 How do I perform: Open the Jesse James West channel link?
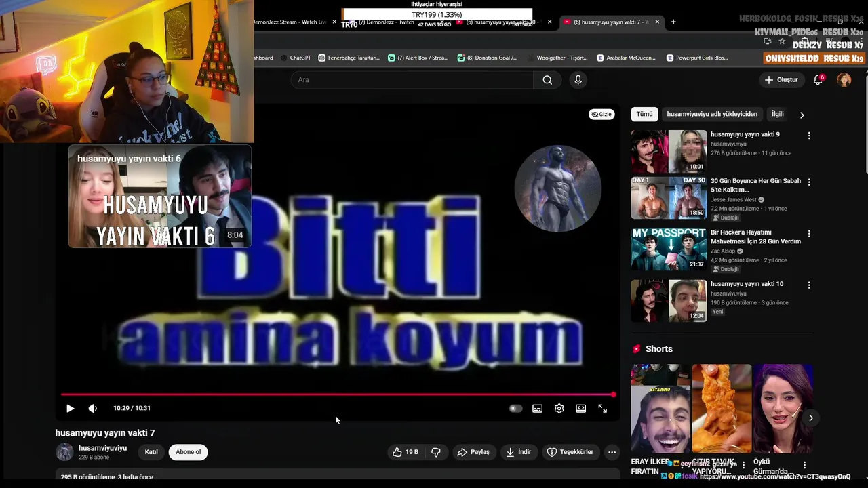click(733, 200)
